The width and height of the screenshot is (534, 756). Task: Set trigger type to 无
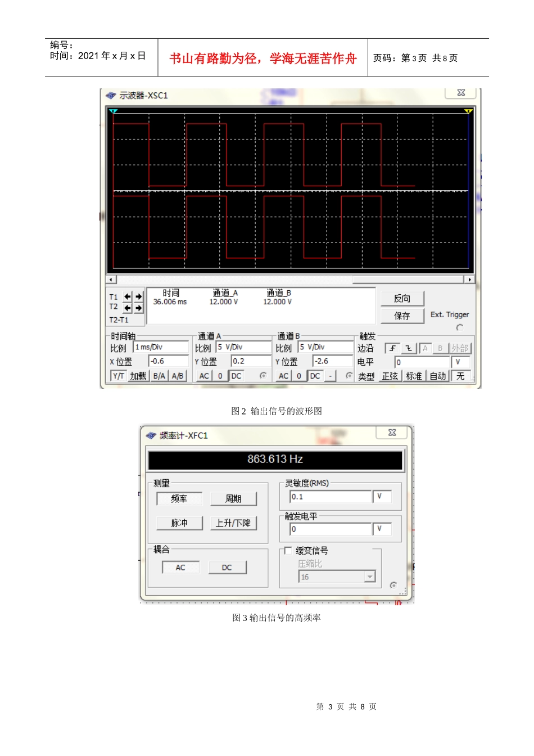pyautogui.click(x=460, y=376)
